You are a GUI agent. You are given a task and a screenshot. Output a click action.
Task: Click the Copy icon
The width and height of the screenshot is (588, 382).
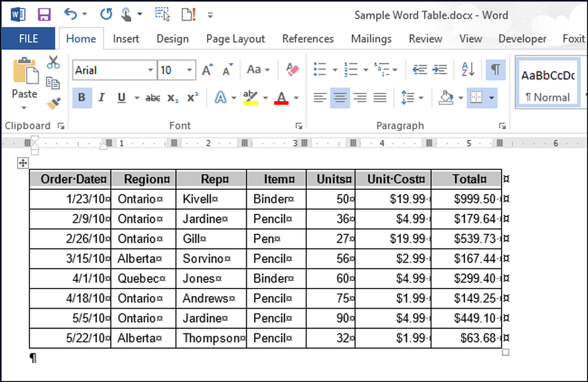click(53, 83)
